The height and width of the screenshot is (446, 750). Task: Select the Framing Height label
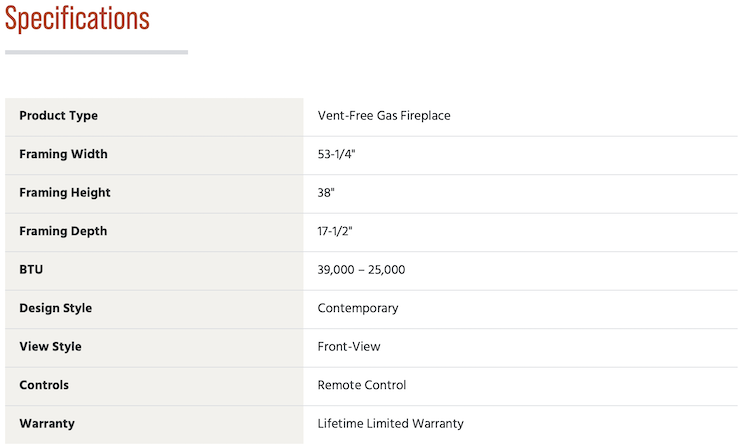click(65, 193)
